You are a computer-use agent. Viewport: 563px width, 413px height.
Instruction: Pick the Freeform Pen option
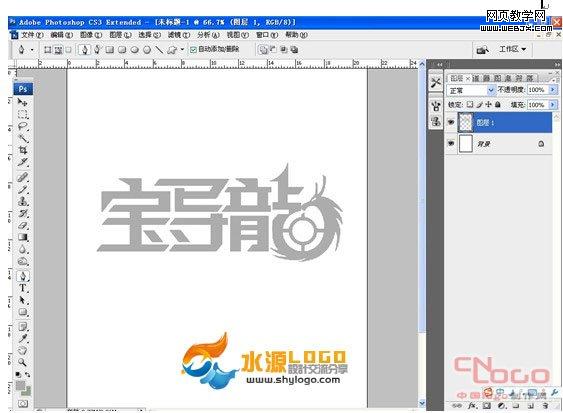click(x=97, y=50)
